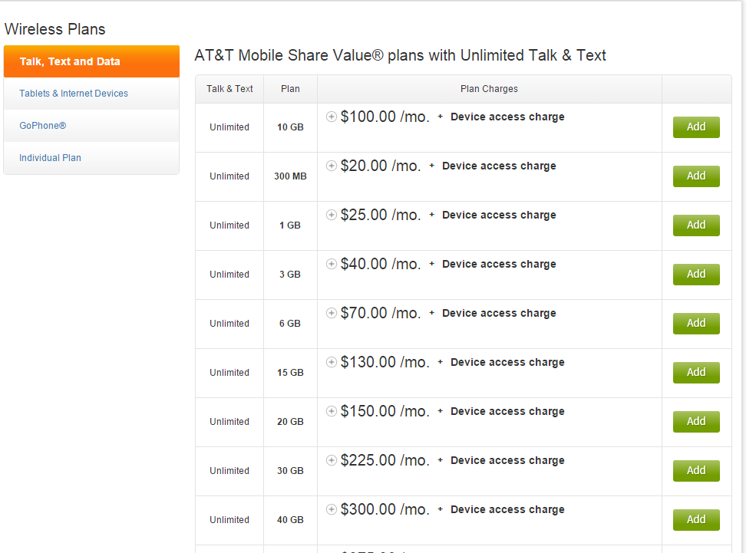Click the $130.00 /mo. price text
The width and height of the screenshot is (756, 553).
click(385, 362)
